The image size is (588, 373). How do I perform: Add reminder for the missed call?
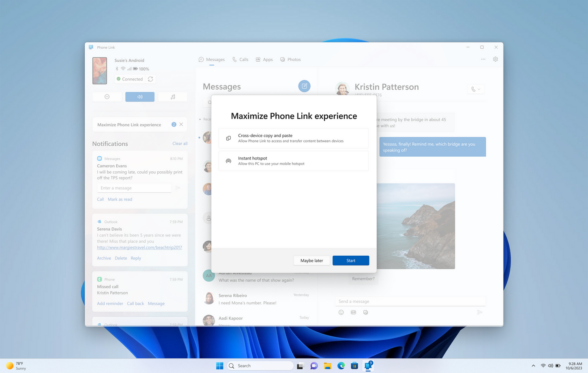(110, 304)
